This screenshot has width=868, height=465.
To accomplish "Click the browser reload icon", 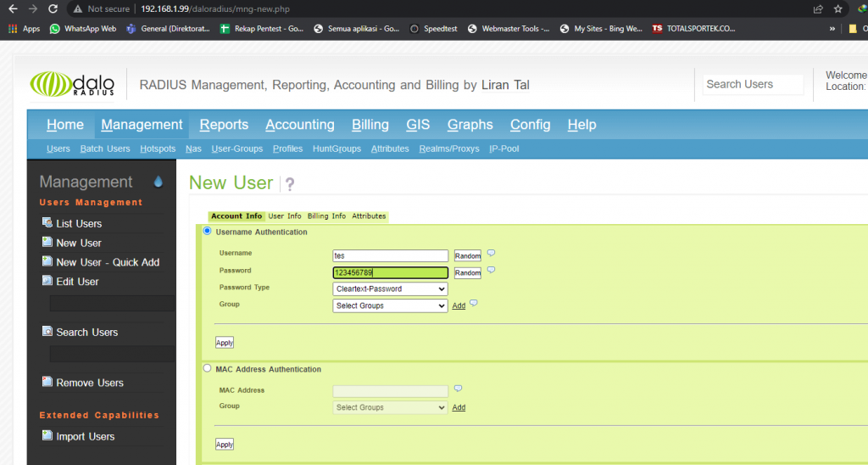I will coord(53,8).
